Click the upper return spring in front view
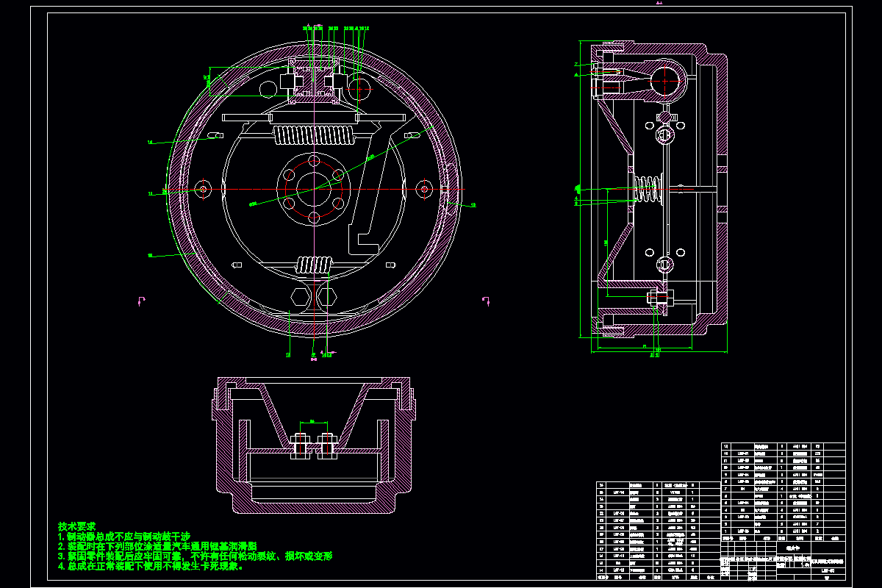 click(313, 135)
